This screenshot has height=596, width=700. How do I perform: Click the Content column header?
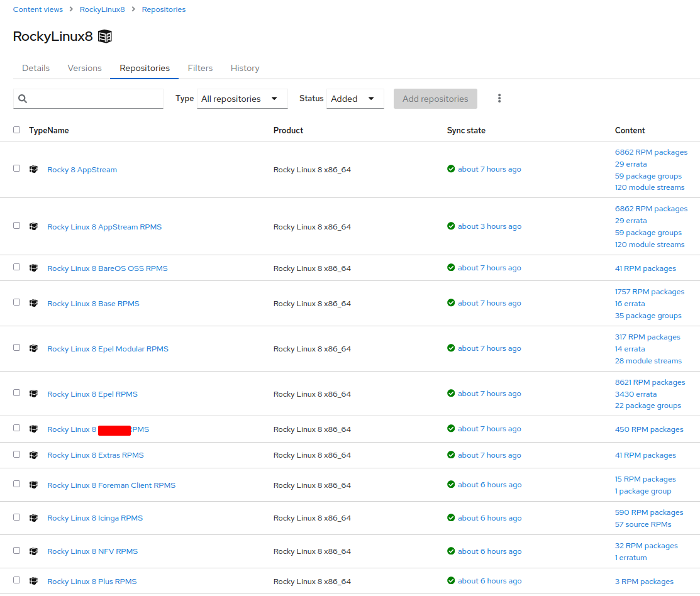point(630,130)
